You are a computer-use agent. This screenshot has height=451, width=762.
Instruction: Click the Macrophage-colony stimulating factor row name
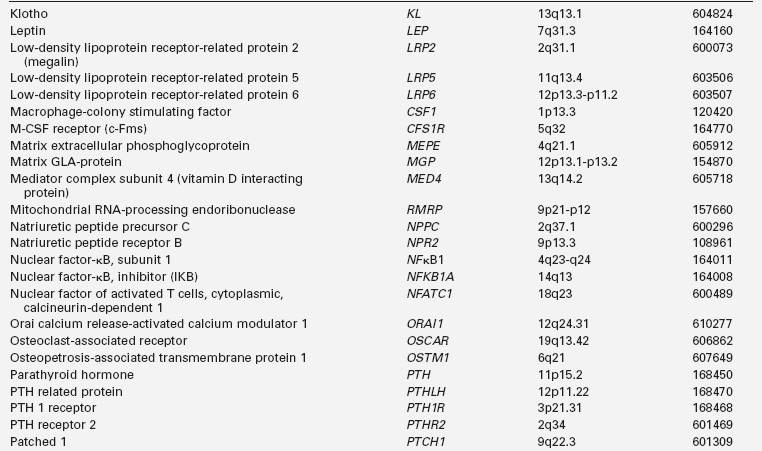tap(120, 111)
